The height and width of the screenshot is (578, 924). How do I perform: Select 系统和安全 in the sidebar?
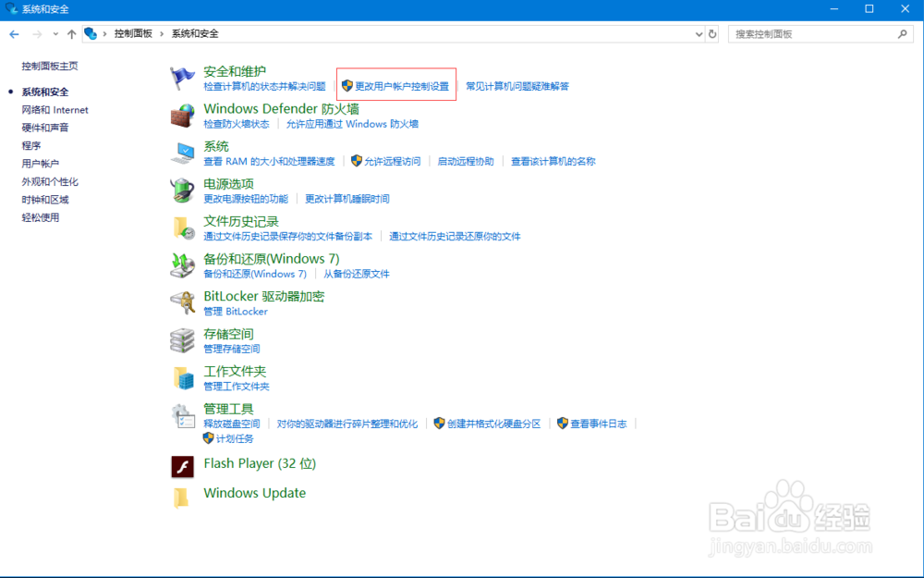pos(45,92)
